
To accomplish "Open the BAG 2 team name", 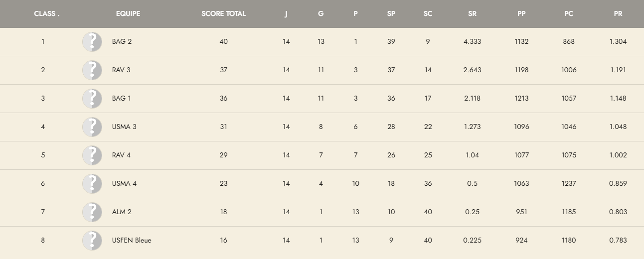I will [x=122, y=42].
